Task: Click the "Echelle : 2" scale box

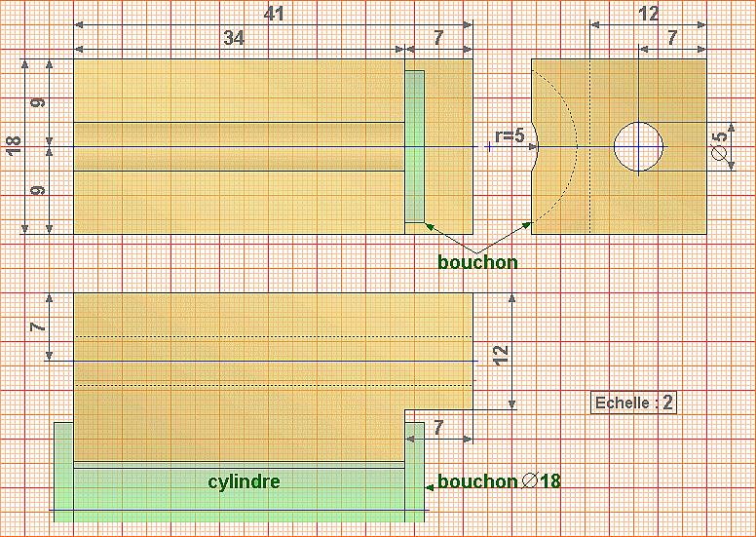Action: click(634, 403)
